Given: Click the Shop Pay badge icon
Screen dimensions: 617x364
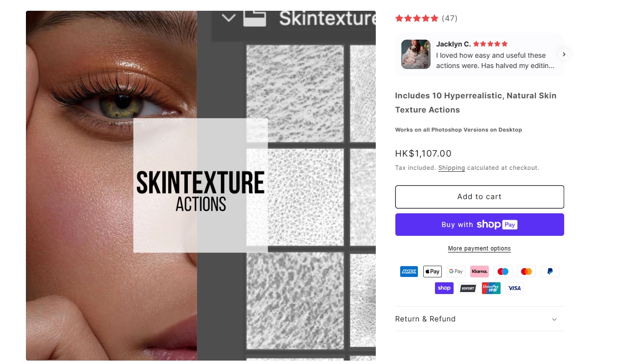Looking at the screenshot, I should tap(444, 288).
